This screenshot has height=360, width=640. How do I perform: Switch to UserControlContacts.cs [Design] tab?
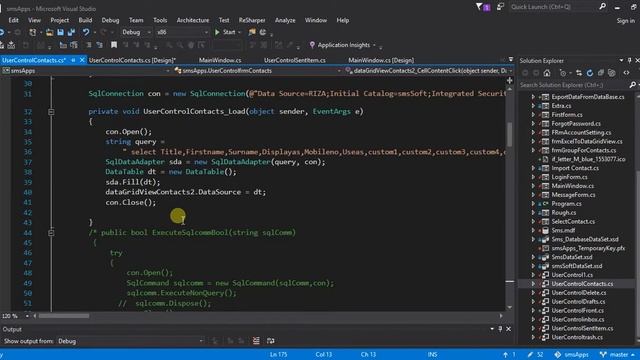coord(132,60)
